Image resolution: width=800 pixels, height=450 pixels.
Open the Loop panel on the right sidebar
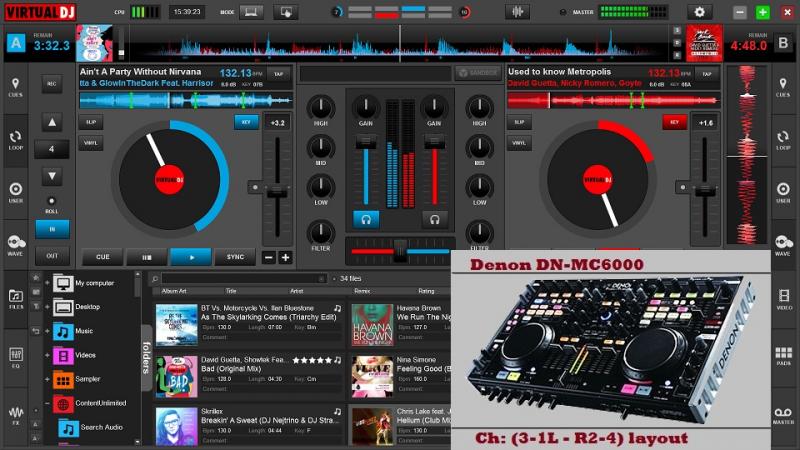(x=783, y=140)
